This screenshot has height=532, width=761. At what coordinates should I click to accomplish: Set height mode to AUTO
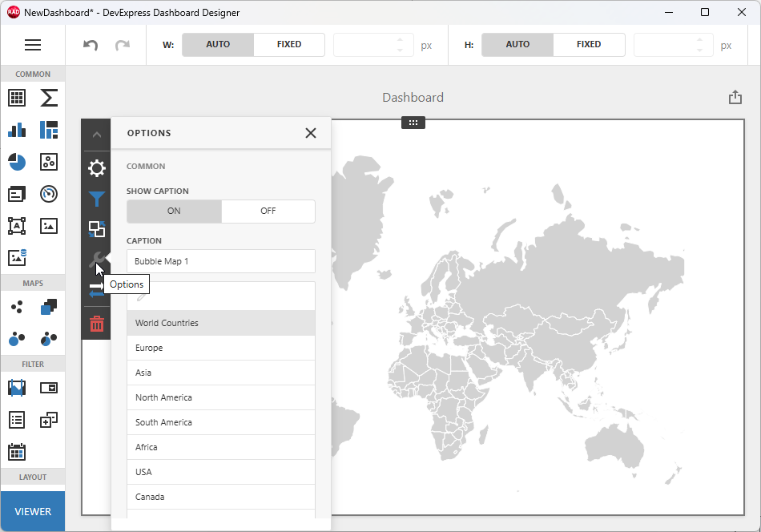coord(517,44)
